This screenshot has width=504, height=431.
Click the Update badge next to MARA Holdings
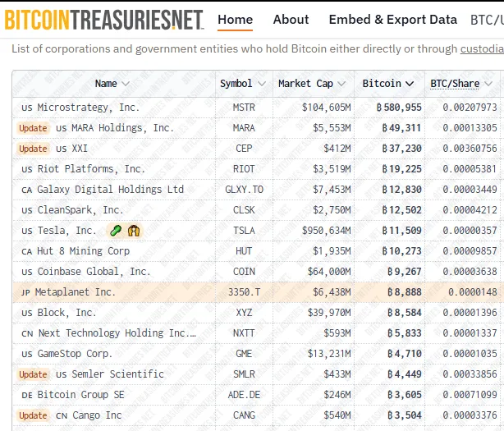(x=33, y=128)
